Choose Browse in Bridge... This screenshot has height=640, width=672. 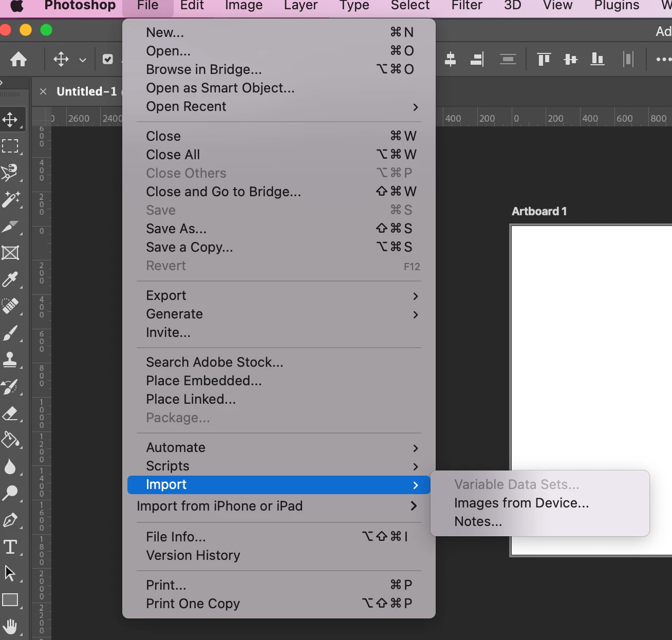point(279,70)
